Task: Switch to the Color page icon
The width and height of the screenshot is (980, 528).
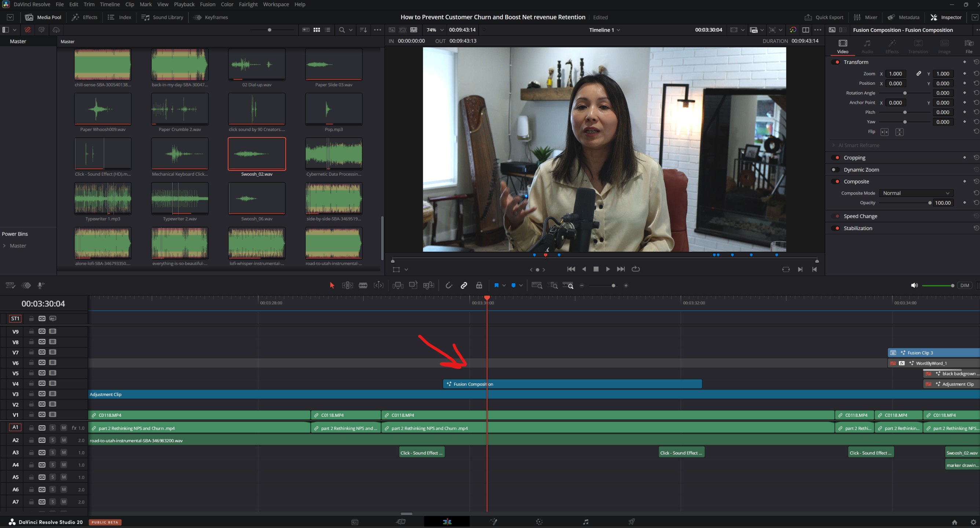Action: (x=539, y=522)
